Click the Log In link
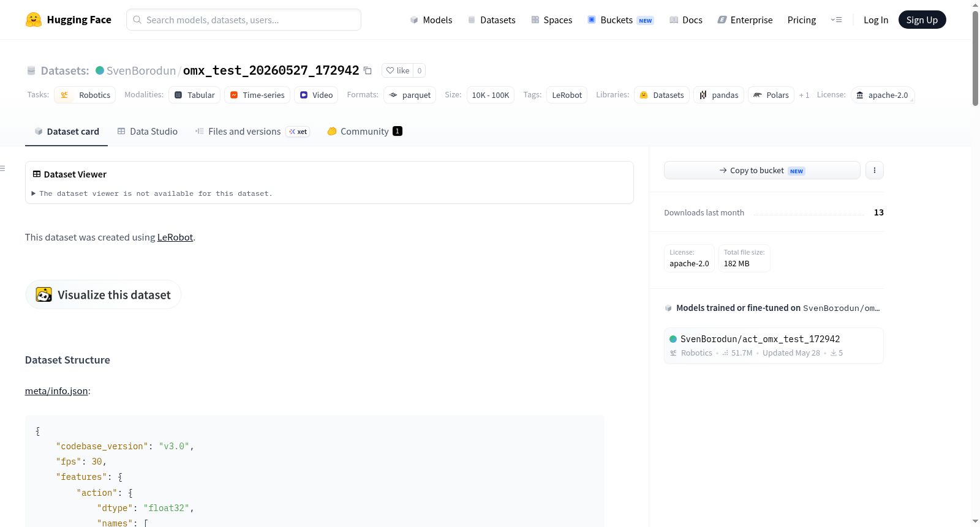980x527 pixels. pyautogui.click(x=876, y=20)
